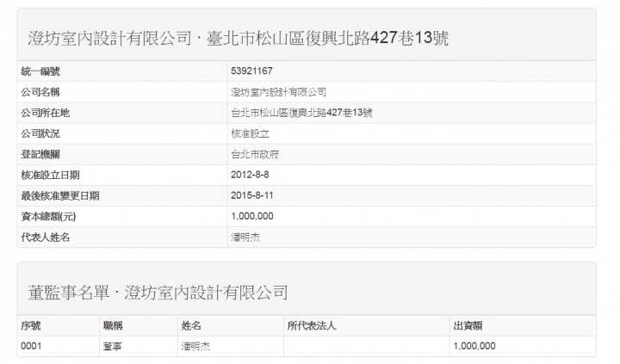
Task: Open 潘明杰 link in the directors table
Action: (195, 347)
